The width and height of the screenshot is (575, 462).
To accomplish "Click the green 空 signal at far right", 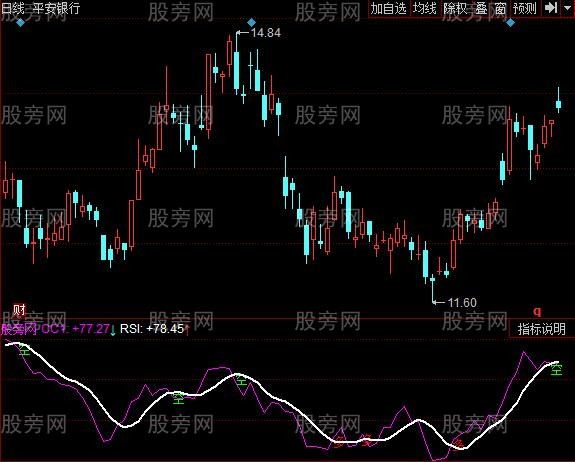I will 556,370.
